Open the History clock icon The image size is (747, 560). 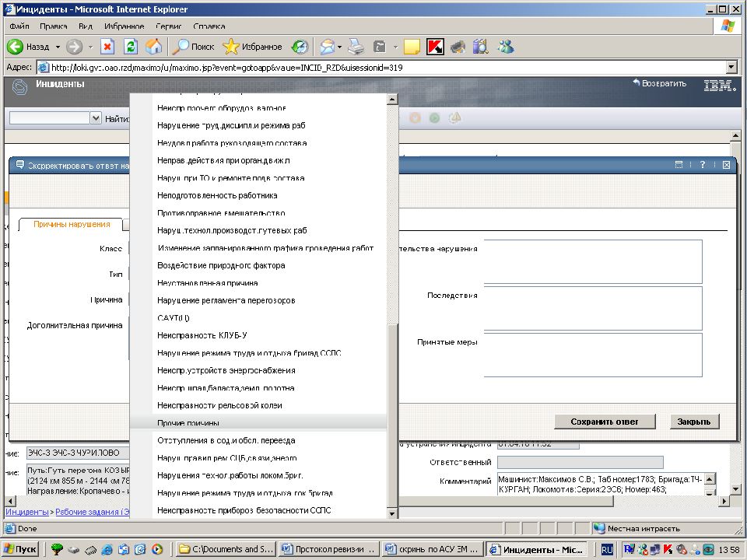300,47
